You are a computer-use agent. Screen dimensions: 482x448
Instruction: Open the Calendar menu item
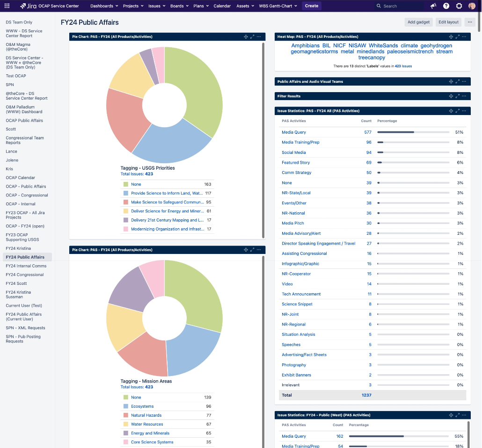point(222,6)
